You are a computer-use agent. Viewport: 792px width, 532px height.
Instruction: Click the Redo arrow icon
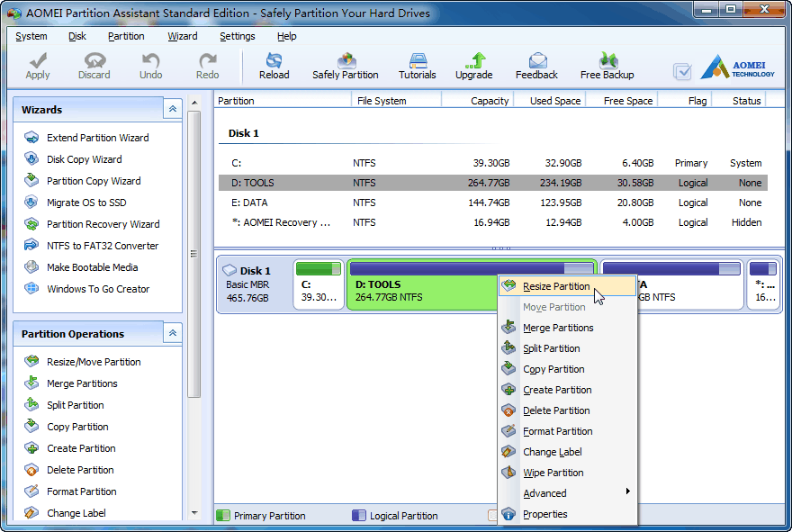(x=207, y=60)
